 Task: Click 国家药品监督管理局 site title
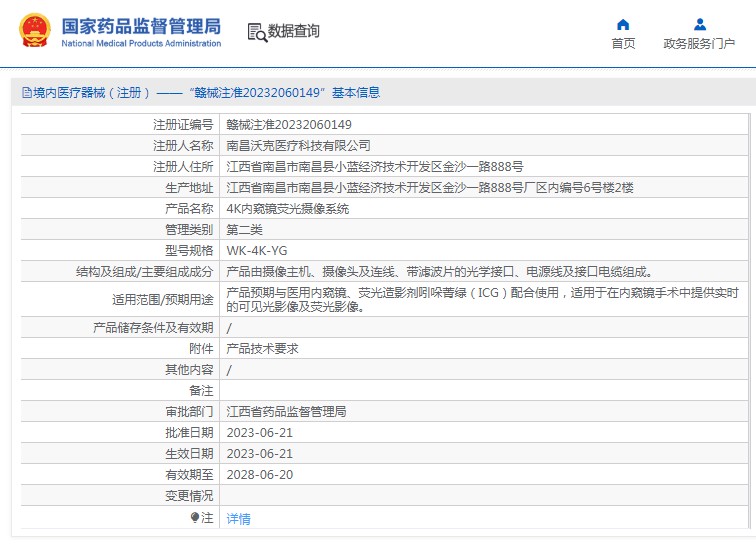(x=141, y=27)
